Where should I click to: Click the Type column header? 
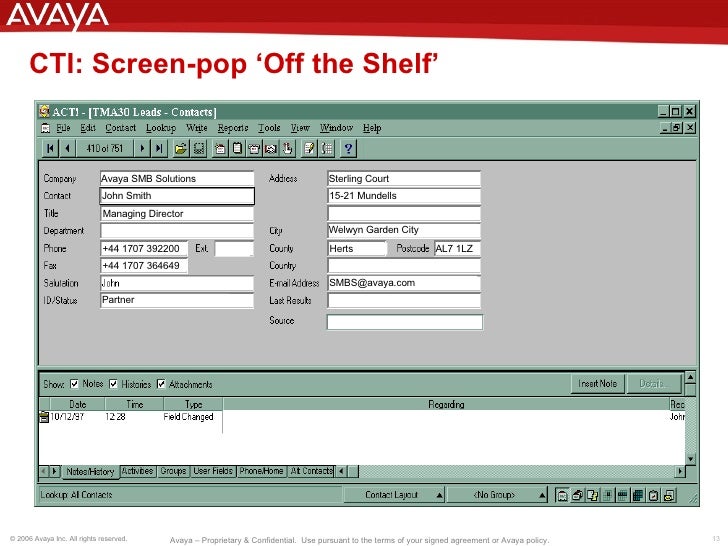click(x=193, y=404)
